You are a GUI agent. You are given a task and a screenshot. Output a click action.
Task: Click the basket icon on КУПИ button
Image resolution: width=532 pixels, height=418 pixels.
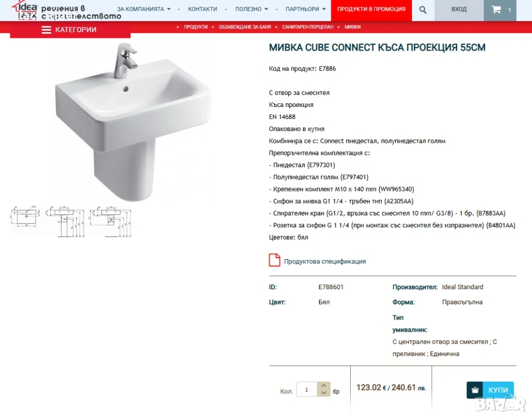coord(475,390)
